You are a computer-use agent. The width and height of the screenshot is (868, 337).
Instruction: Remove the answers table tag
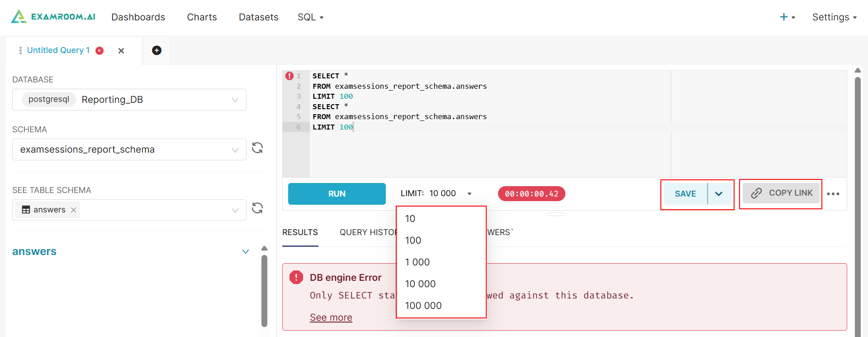[73, 210]
